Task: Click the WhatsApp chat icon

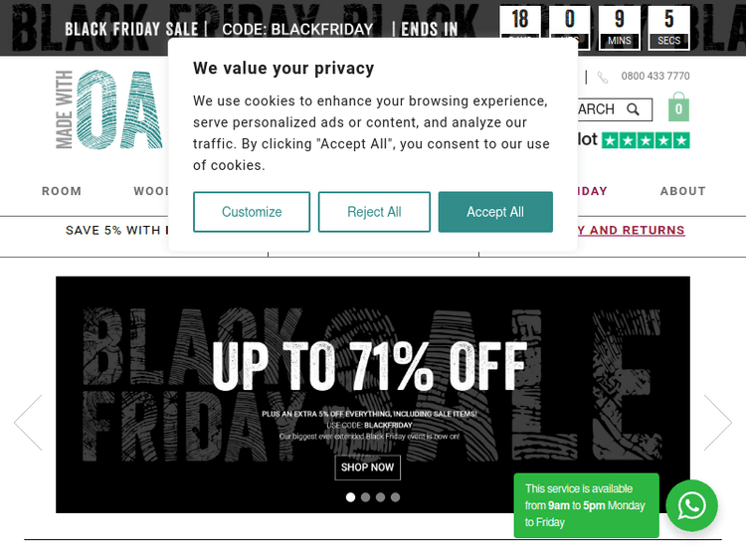Action: (691, 505)
